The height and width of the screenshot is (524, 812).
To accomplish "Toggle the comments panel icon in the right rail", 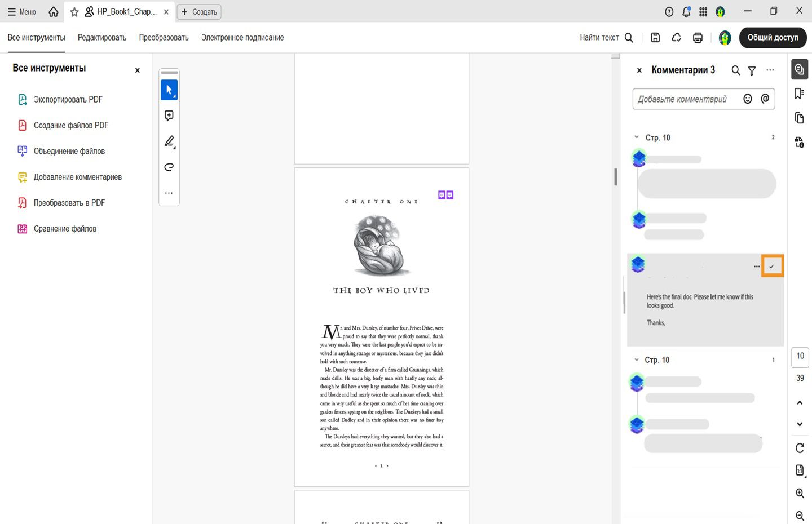I will (800, 69).
